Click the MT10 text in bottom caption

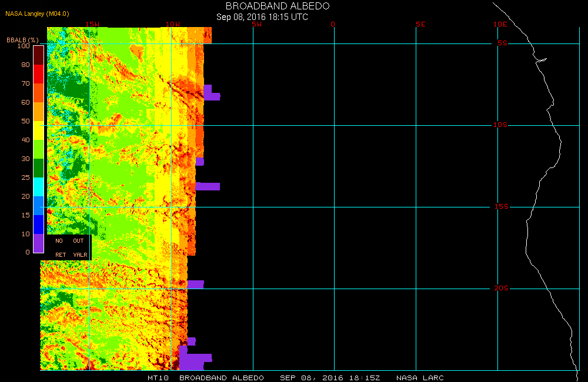click(158, 377)
